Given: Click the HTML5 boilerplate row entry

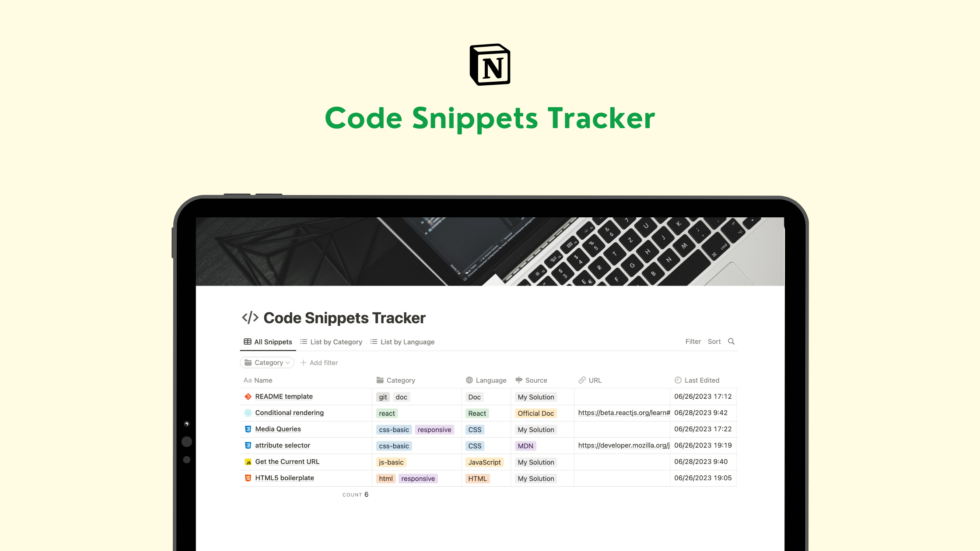Looking at the screenshot, I should [285, 478].
